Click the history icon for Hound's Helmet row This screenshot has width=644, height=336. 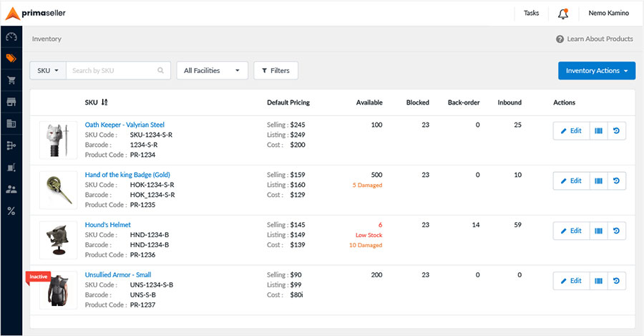(616, 231)
